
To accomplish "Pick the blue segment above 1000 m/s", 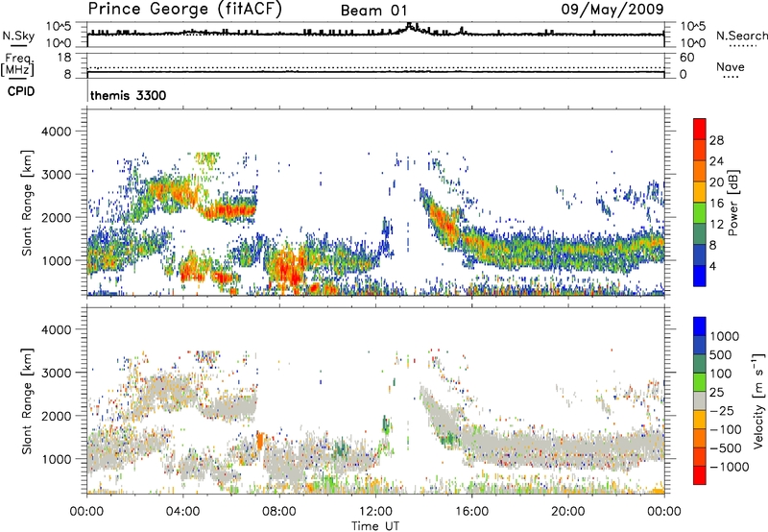I will pyautogui.click(x=700, y=326).
